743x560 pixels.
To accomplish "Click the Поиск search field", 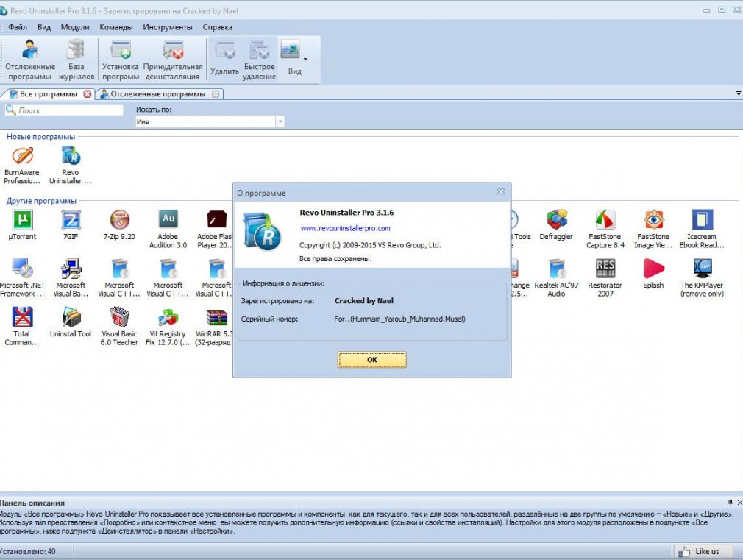I will (x=64, y=110).
